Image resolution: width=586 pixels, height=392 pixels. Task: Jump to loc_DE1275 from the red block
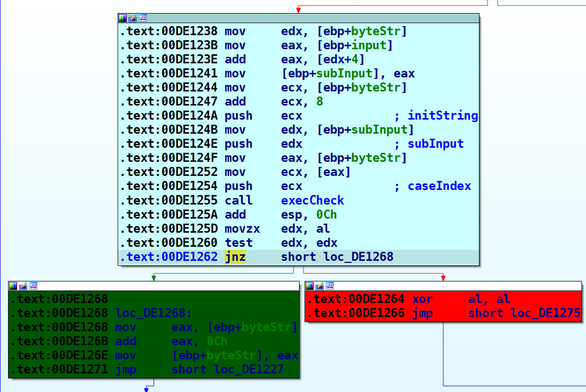(545, 314)
